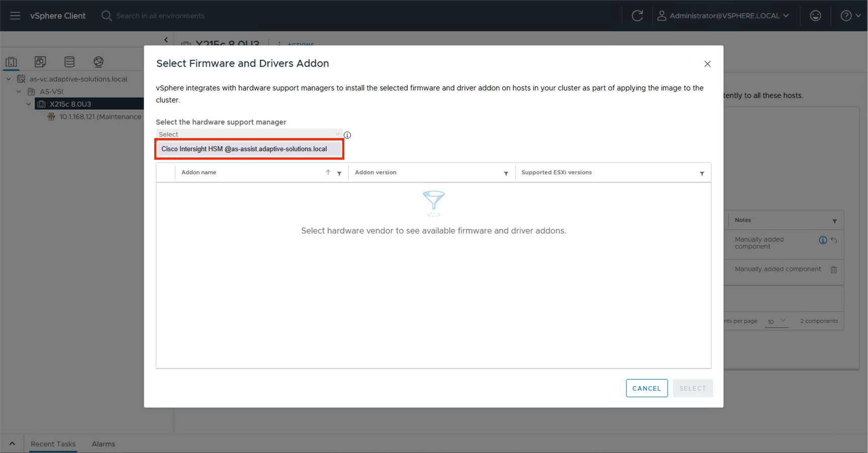Refresh the vSphere Client view

[637, 16]
